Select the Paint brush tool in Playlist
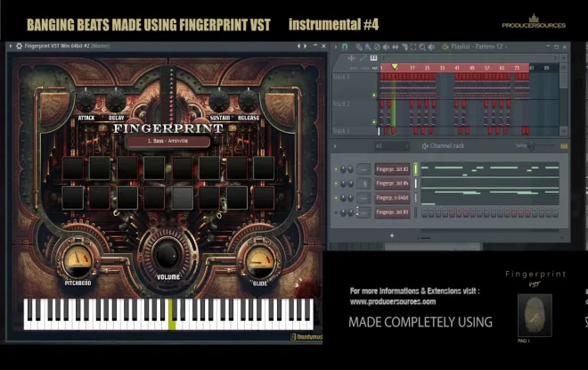Viewport: 588px width, 370px height. tap(367, 47)
